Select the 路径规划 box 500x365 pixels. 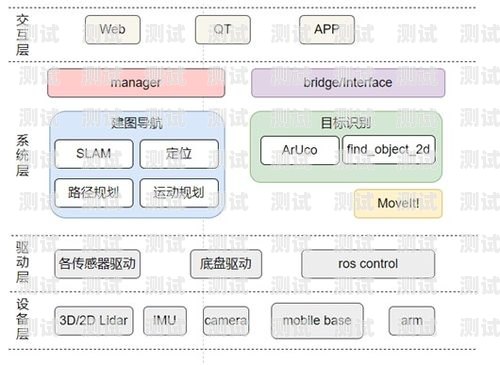tap(94, 193)
